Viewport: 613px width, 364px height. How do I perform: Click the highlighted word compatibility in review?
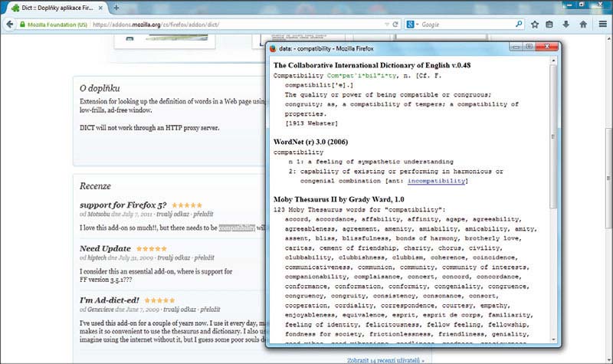tap(237, 228)
